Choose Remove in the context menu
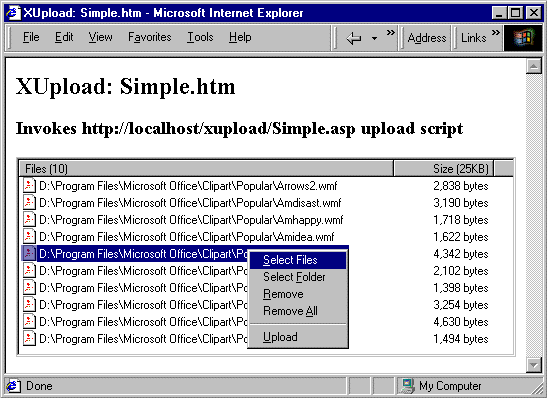547x398 pixels. 298,294
